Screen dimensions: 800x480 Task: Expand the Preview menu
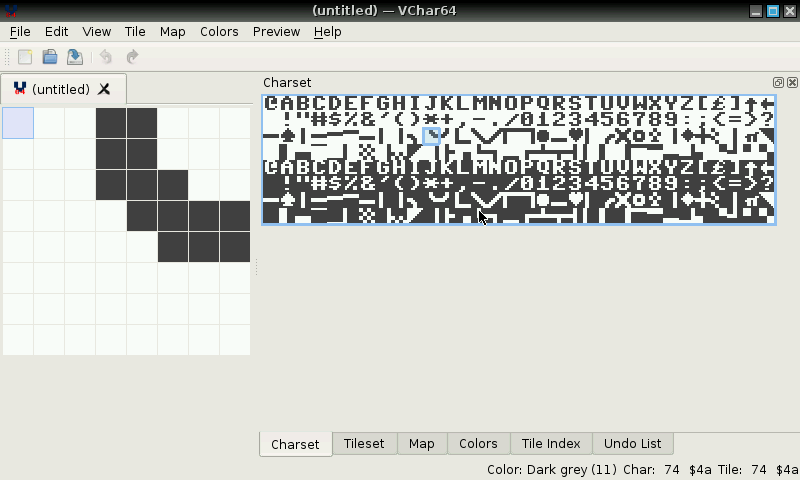pos(276,31)
